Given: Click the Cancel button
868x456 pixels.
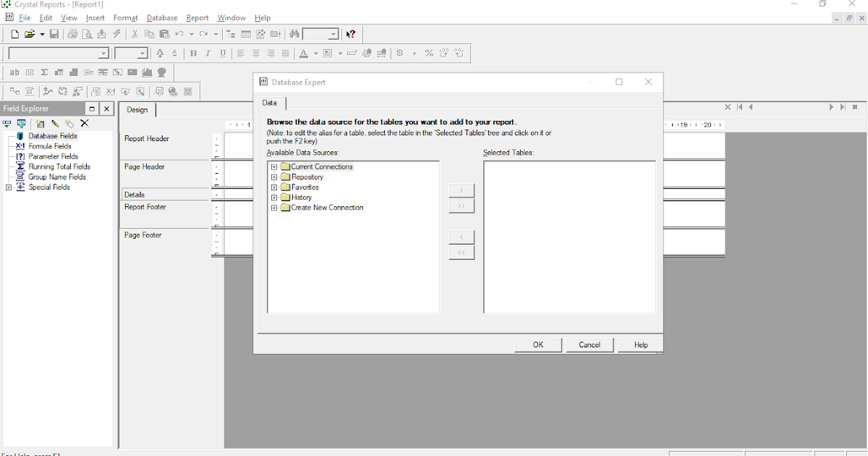Looking at the screenshot, I should tap(590, 345).
